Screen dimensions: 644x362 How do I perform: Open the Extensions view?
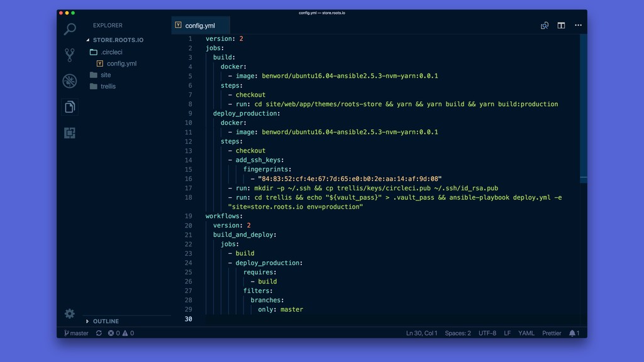(x=70, y=133)
